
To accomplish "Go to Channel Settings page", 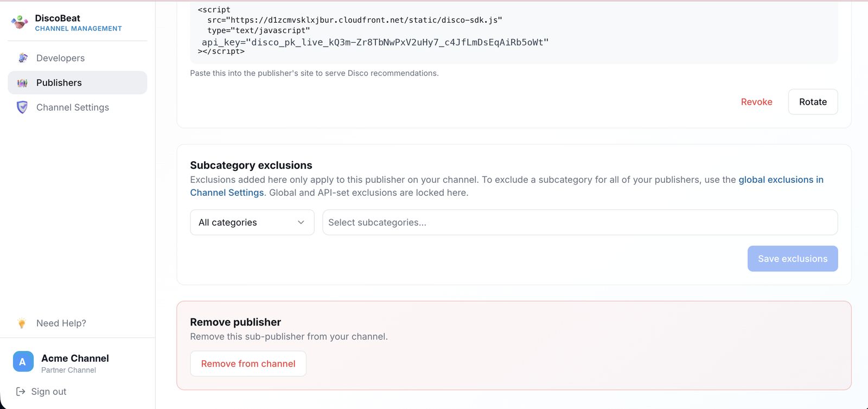I will coord(78,107).
